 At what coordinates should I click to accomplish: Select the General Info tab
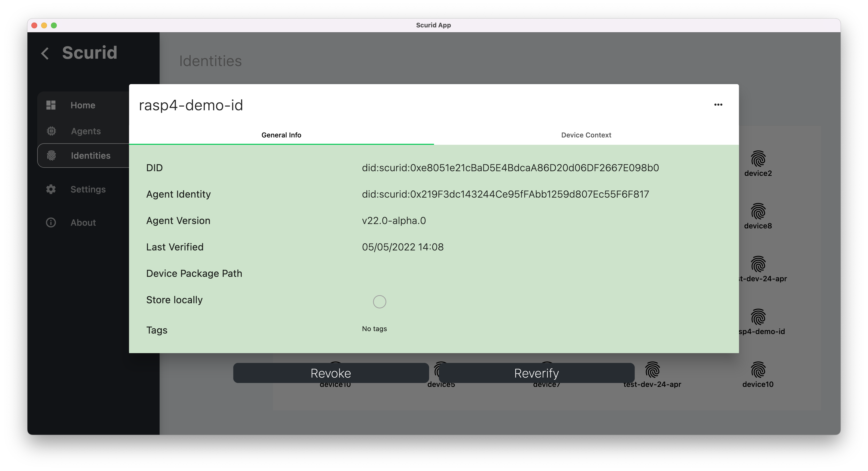coord(281,135)
